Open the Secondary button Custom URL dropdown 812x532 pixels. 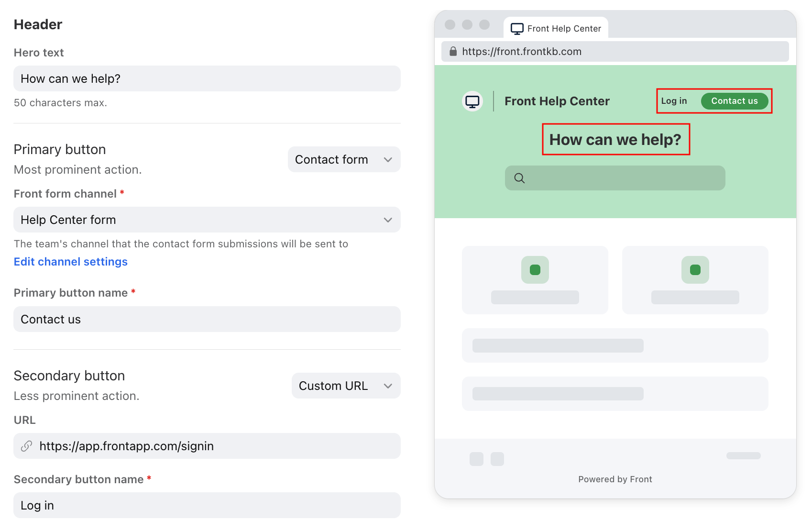tap(346, 386)
